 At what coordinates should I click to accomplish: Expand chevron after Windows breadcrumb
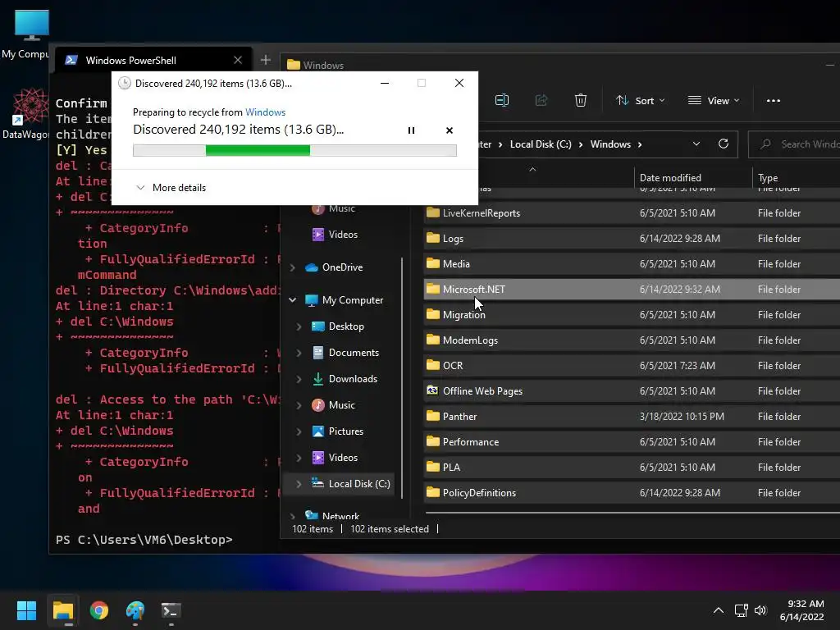click(640, 144)
